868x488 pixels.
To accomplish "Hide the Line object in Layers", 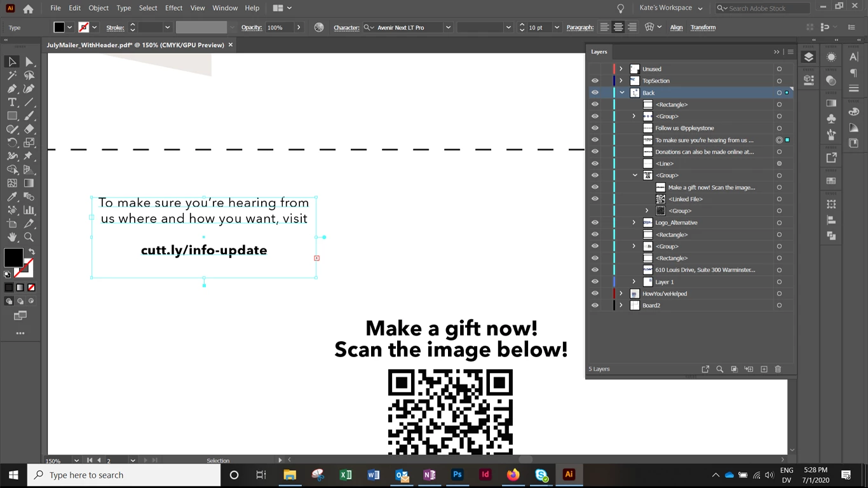I will [x=595, y=164].
